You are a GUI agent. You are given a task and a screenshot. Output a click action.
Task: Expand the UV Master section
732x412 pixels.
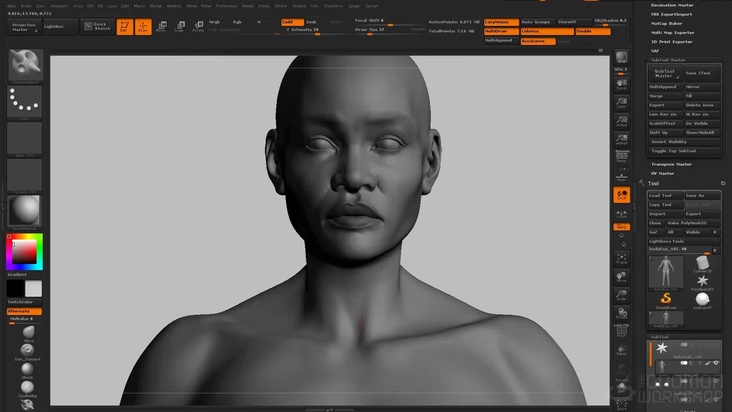[663, 173]
